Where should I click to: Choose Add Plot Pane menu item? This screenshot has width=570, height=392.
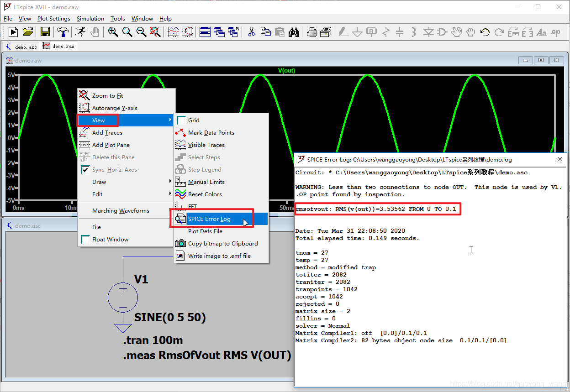click(127, 145)
